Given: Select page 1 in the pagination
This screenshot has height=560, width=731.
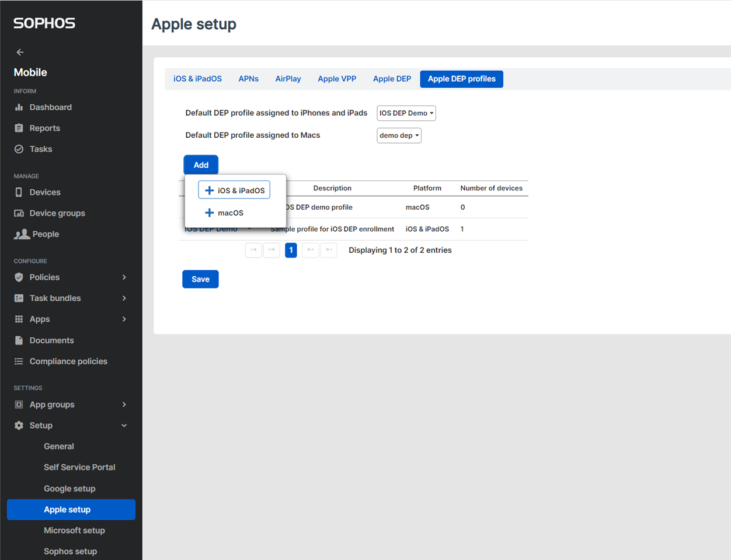Looking at the screenshot, I should (291, 250).
